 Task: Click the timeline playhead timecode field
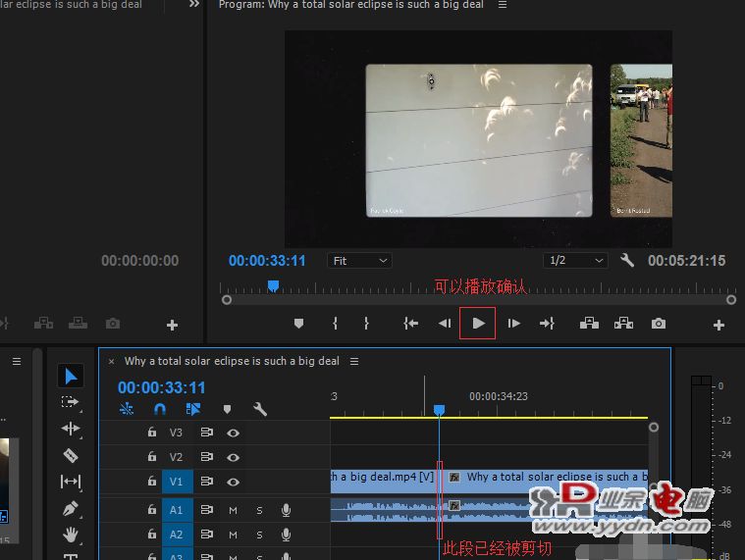pos(162,387)
